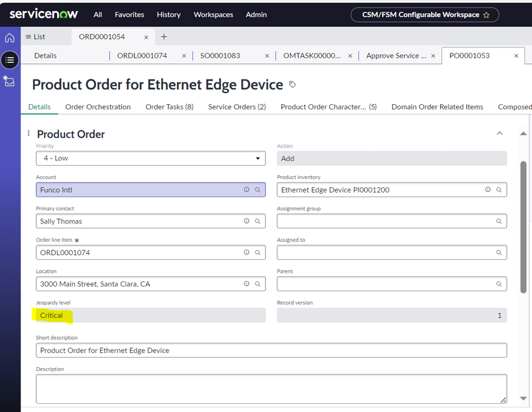
Task: Click the Parent input field
Action: tap(392, 284)
